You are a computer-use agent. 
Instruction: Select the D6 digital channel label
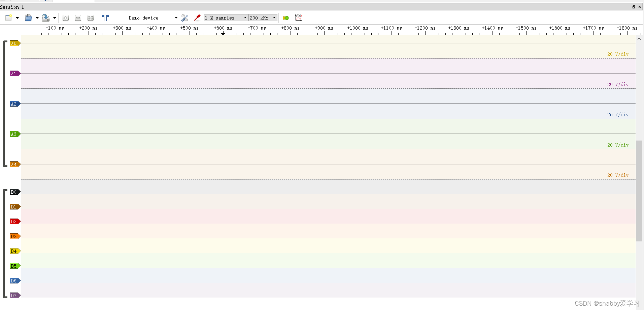[x=15, y=281]
